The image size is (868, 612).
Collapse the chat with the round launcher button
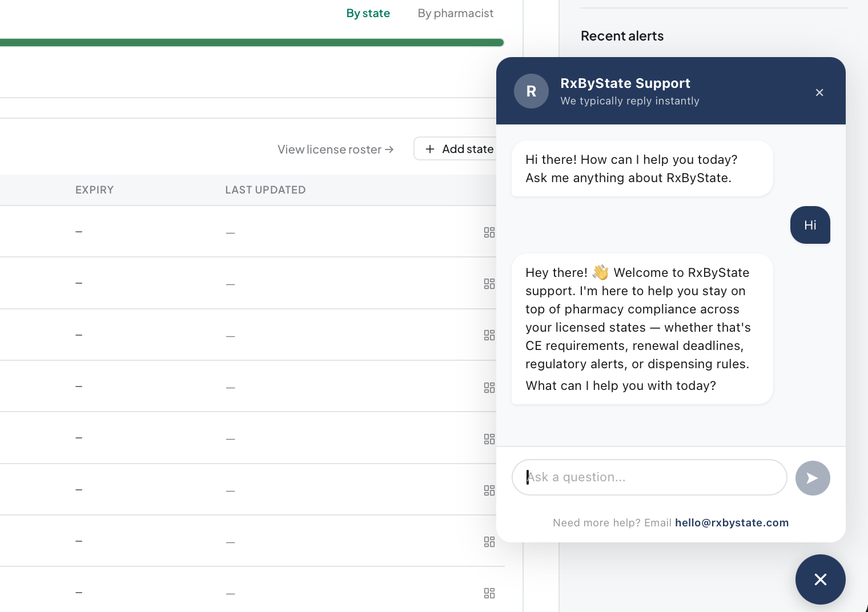[x=820, y=579]
